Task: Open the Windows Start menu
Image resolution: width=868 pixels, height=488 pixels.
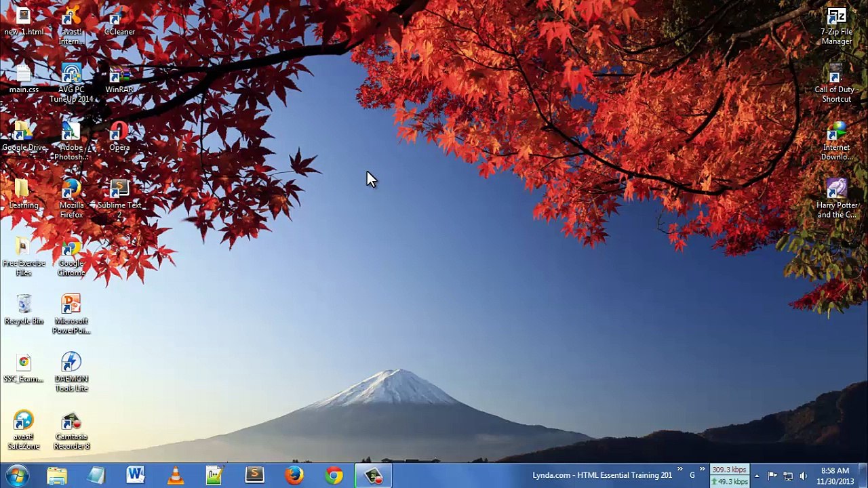Action: coord(16,475)
